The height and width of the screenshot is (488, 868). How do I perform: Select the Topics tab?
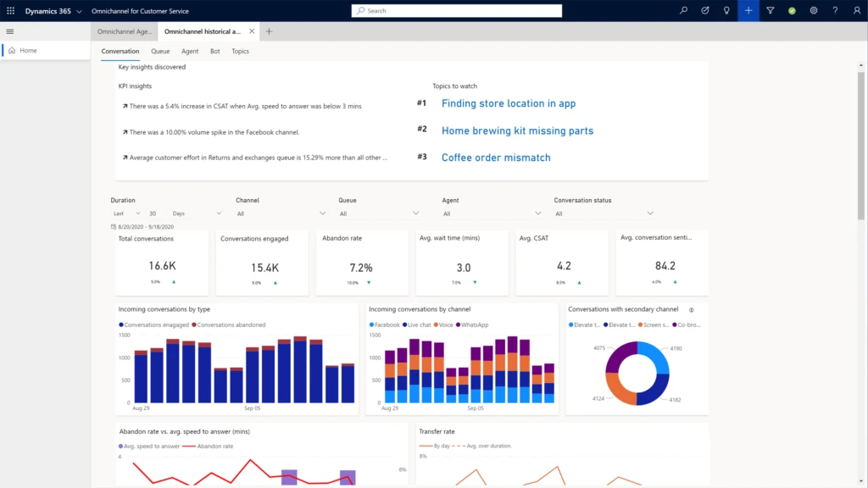tap(240, 51)
